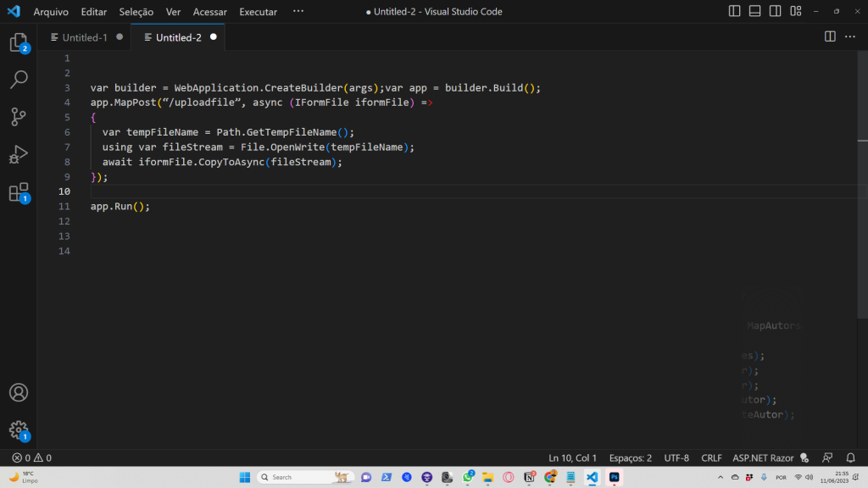868x488 pixels.
Task: Open the Run and Debug view
Action: [x=19, y=154]
